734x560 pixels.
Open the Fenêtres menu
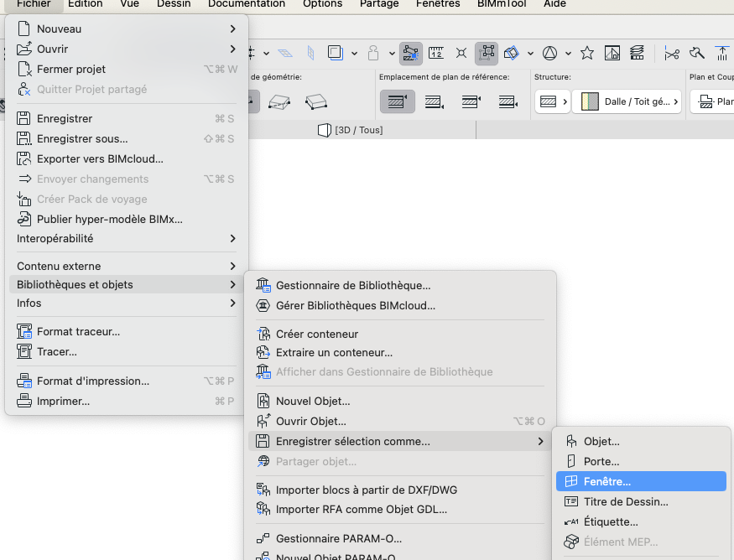(438, 3)
